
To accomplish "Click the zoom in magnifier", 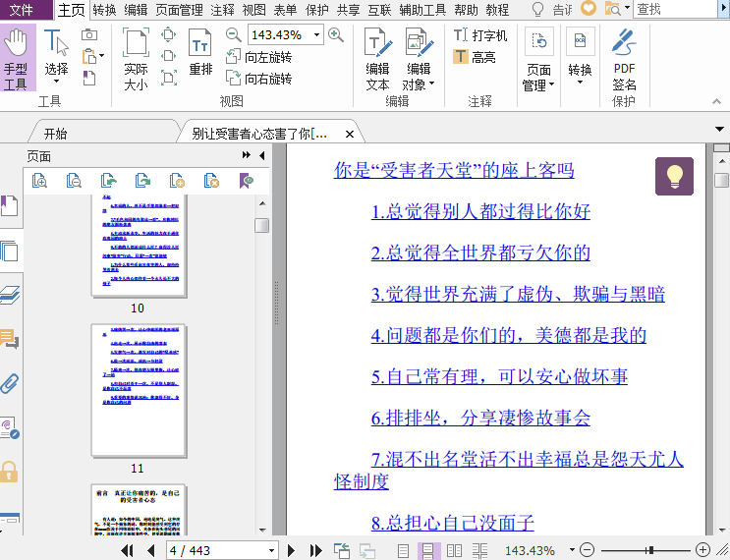I will [x=336, y=35].
